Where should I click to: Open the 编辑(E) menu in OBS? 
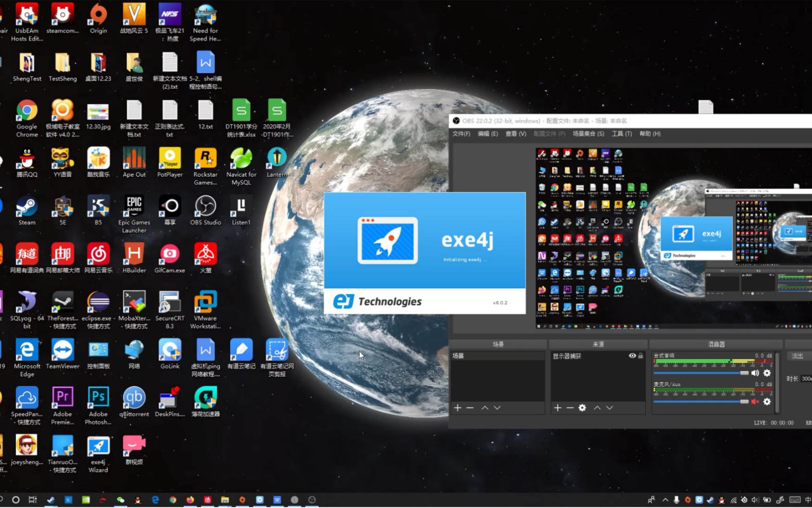488,133
